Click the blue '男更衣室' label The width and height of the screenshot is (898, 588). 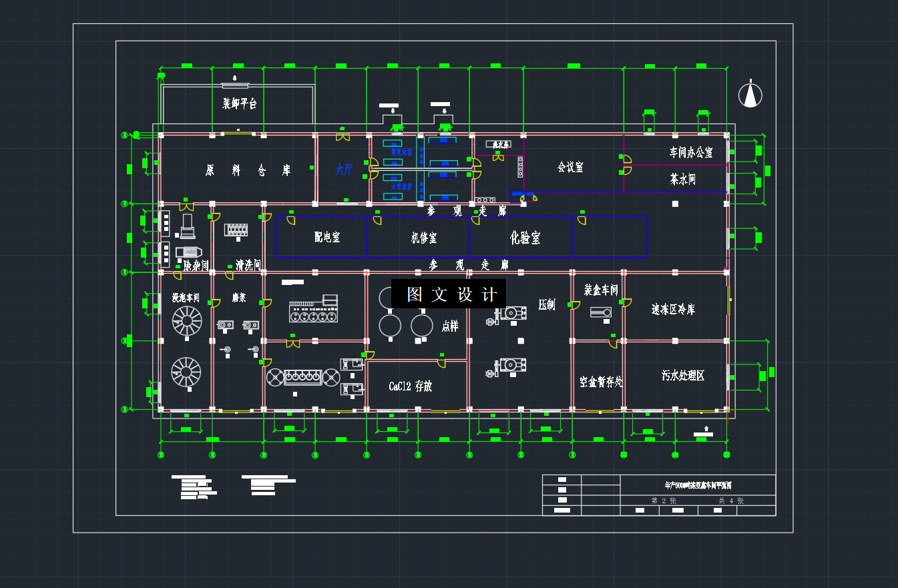pyautogui.click(x=401, y=152)
